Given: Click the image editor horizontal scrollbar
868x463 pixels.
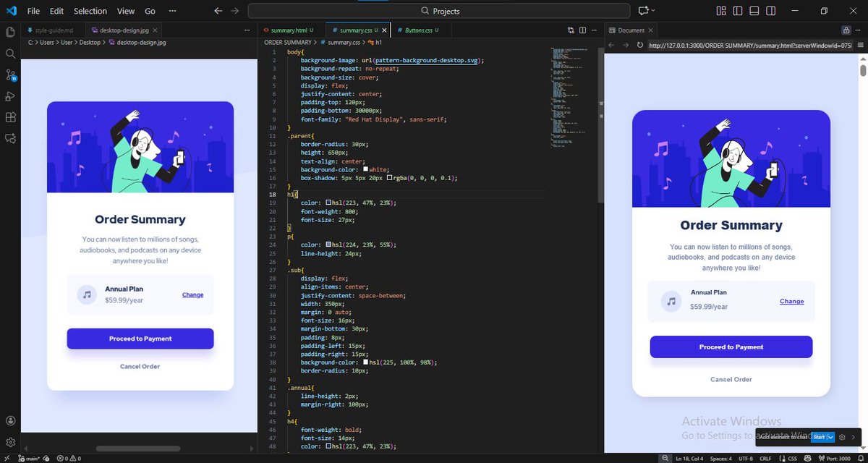Looking at the screenshot, I should tap(137, 449).
